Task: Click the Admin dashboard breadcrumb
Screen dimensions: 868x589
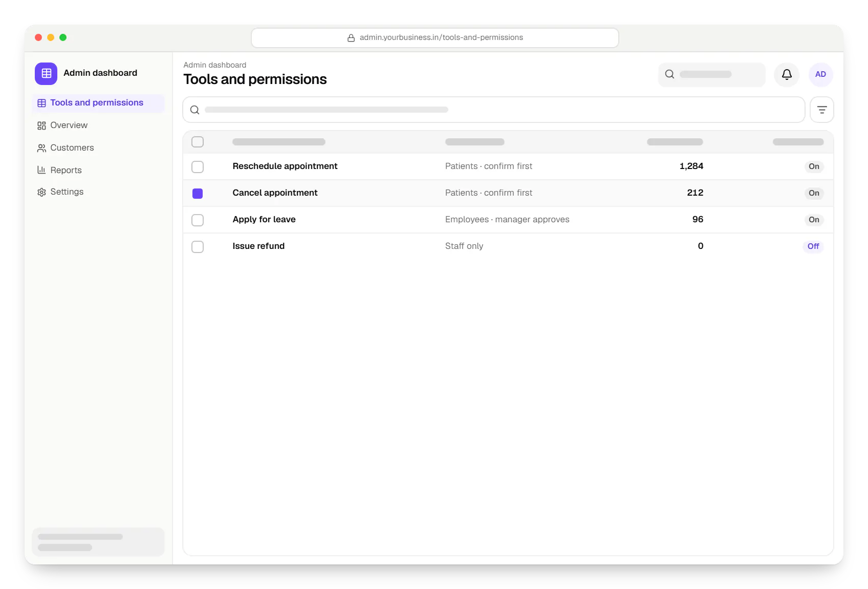Action: tap(215, 65)
